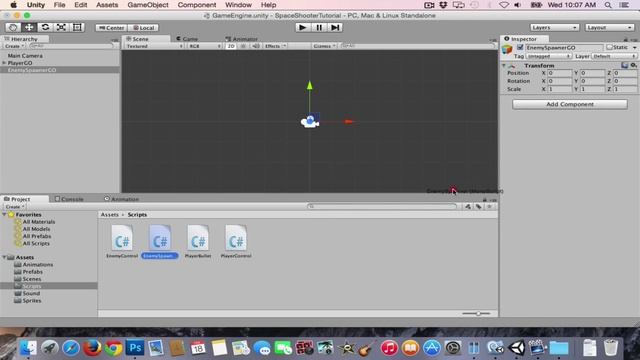640x360 pixels.
Task: Switch to the Animation tab
Action: [121, 199]
